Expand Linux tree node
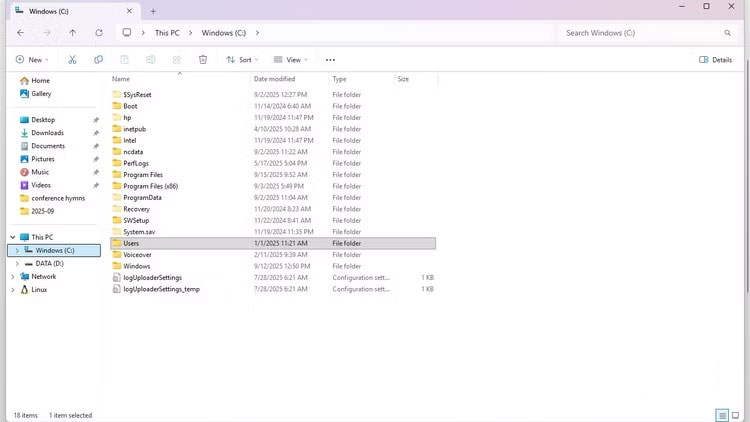This screenshot has width=750, height=422. click(x=13, y=290)
